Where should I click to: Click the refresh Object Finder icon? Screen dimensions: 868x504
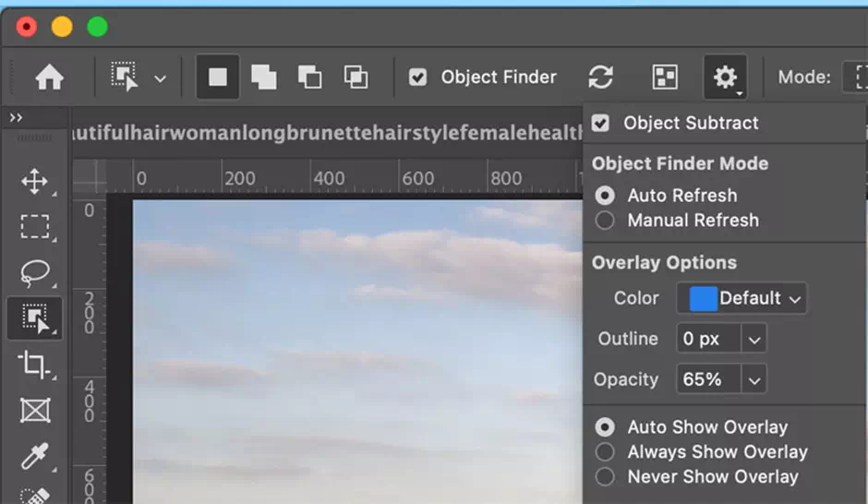[600, 77]
